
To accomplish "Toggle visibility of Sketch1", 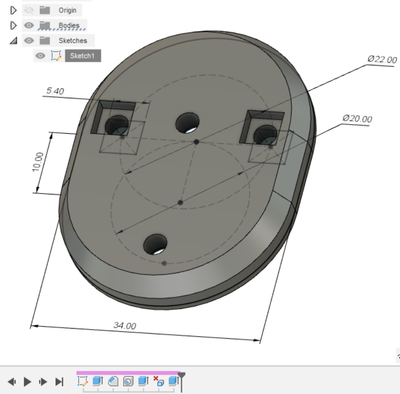I will 40,56.
